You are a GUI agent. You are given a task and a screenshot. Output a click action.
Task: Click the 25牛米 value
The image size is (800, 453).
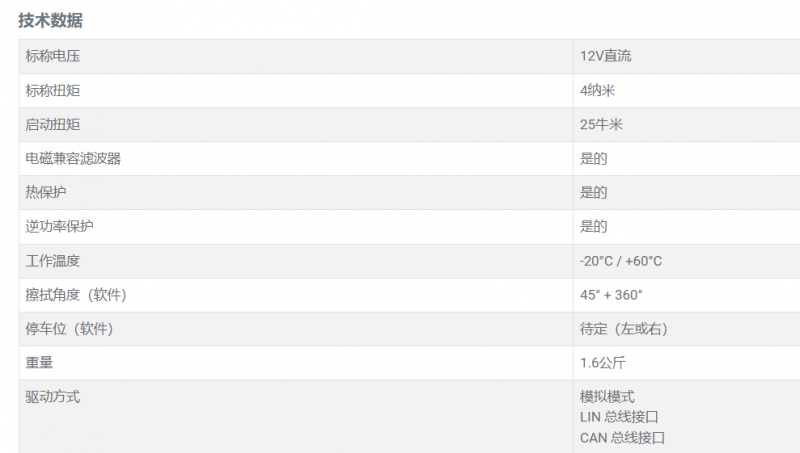602,124
